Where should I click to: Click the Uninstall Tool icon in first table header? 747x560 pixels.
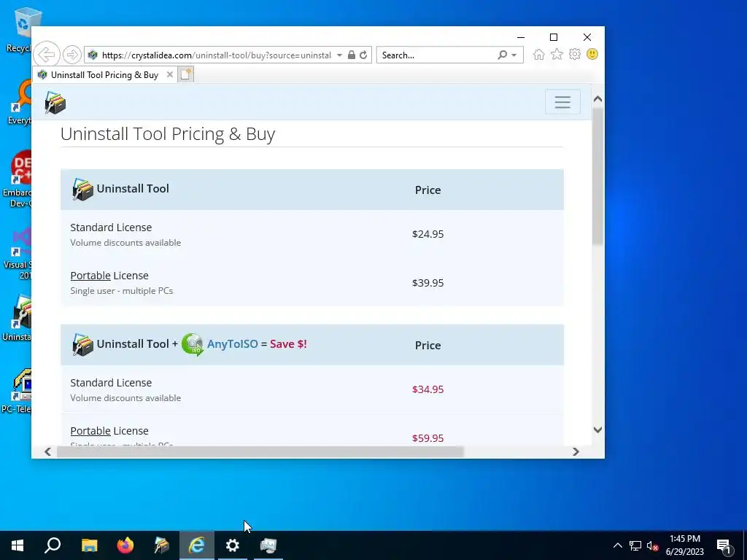click(x=82, y=190)
